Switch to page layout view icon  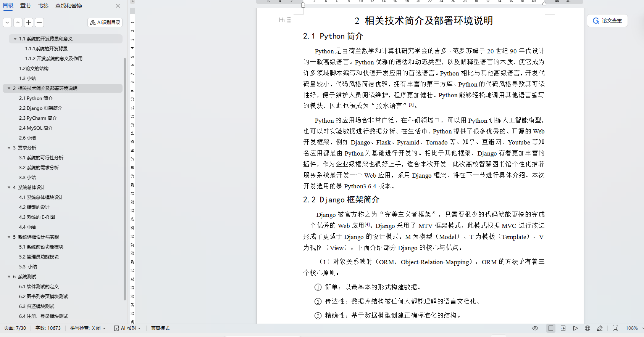click(x=551, y=328)
